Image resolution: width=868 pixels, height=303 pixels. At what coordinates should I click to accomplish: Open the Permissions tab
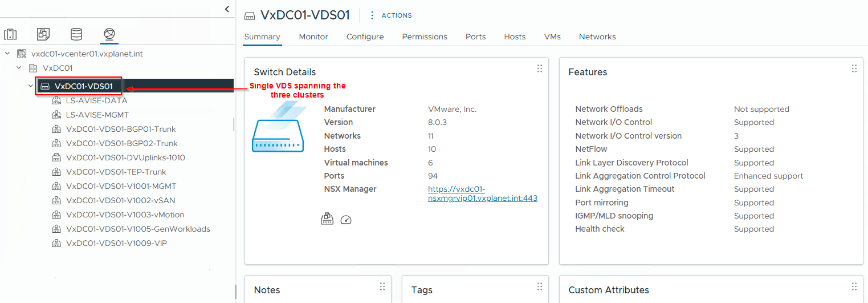425,37
